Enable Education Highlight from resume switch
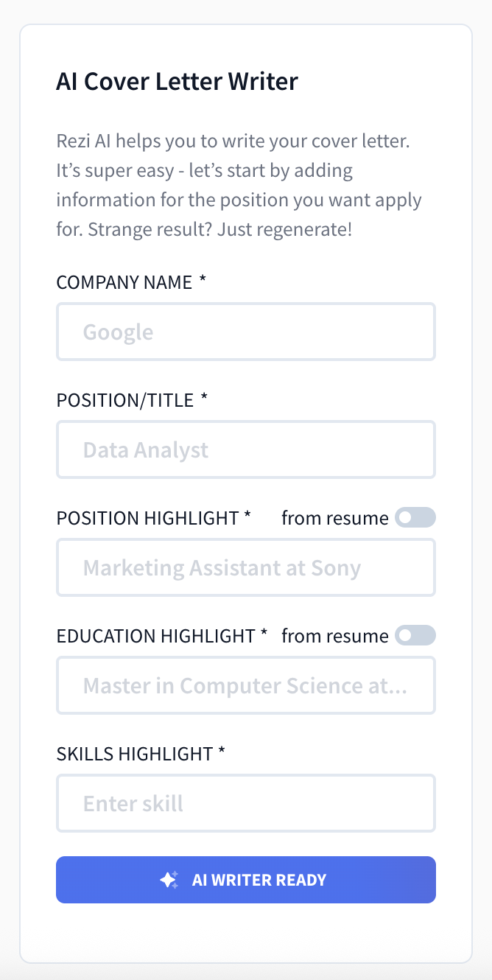 pyautogui.click(x=415, y=635)
